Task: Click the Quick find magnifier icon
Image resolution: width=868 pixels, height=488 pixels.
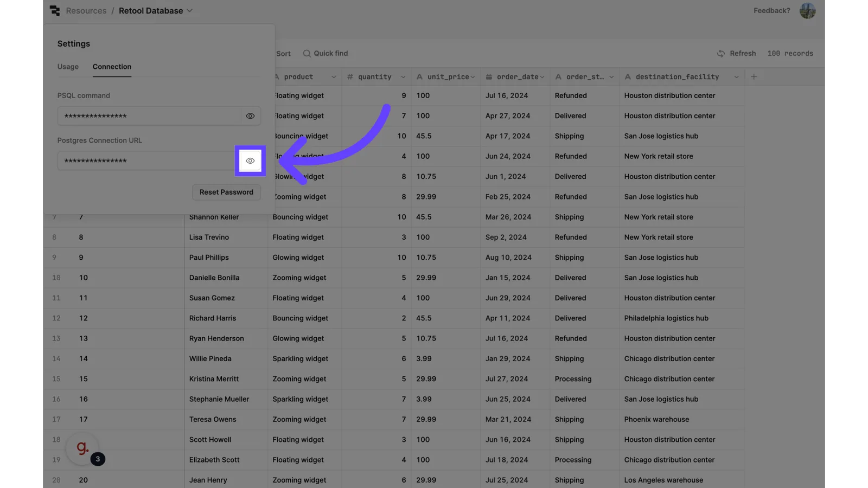Action: pyautogui.click(x=307, y=53)
